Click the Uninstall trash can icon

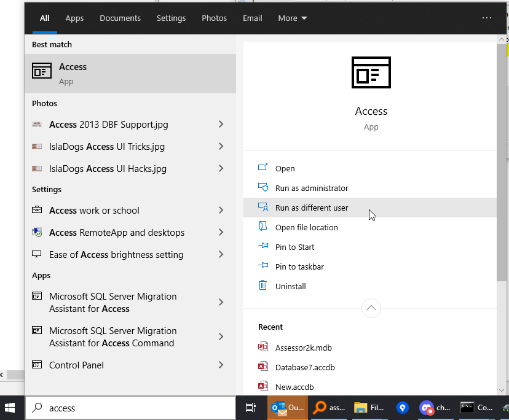point(262,285)
